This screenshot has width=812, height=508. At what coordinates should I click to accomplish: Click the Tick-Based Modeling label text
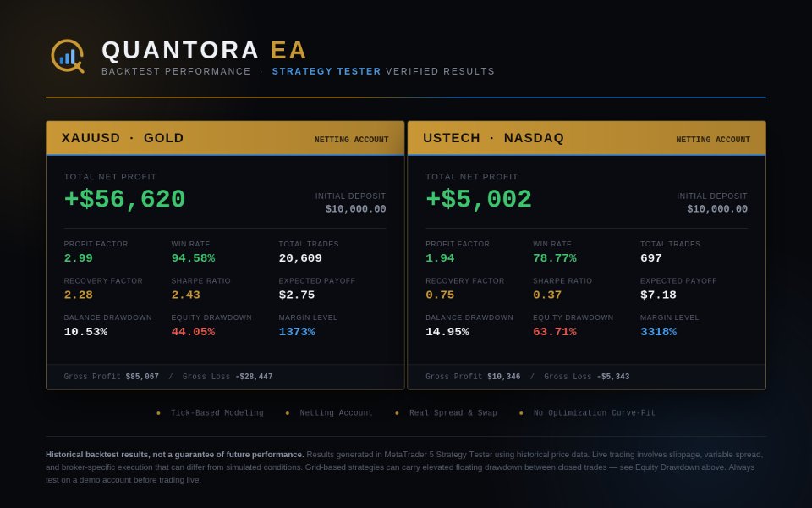pyautogui.click(x=217, y=413)
